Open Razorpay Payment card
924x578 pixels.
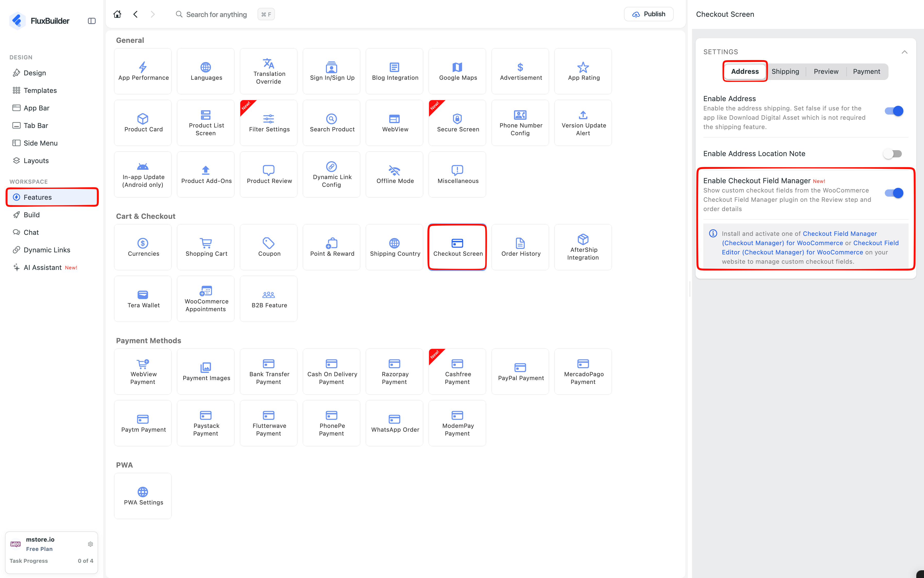tap(394, 371)
